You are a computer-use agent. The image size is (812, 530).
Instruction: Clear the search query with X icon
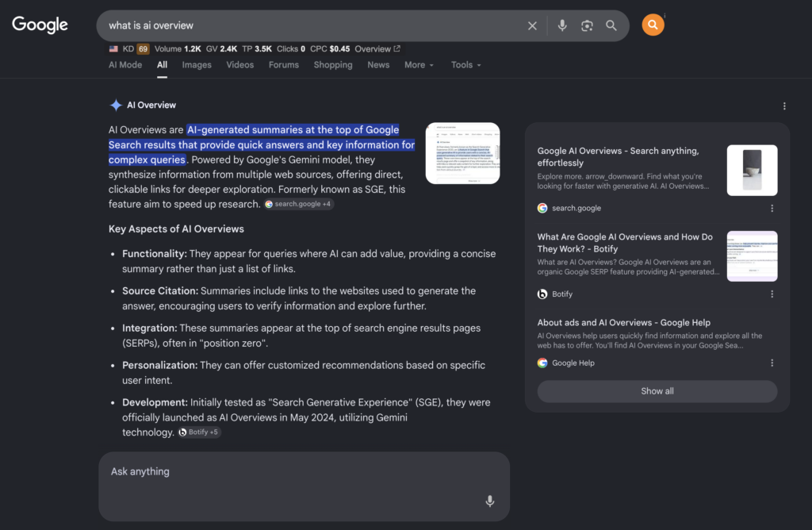coord(532,25)
